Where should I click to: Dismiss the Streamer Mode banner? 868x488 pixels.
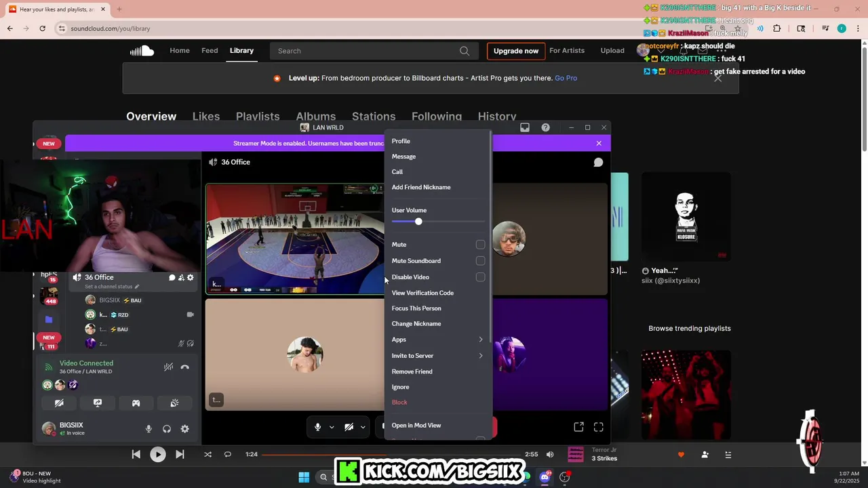click(599, 143)
